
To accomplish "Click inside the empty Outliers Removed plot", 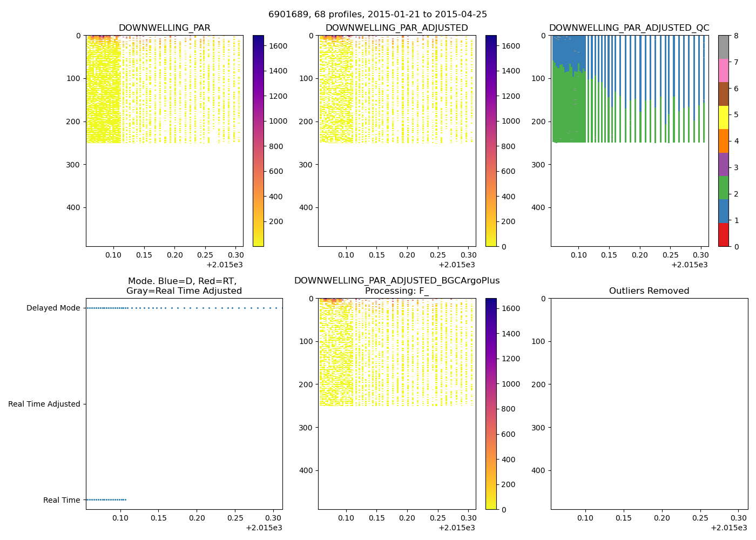I will (649, 403).
